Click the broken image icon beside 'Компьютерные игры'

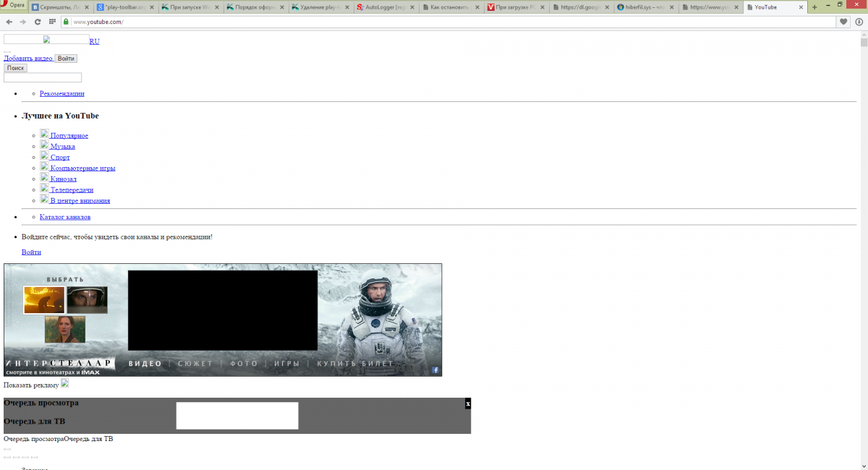(44, 166)
